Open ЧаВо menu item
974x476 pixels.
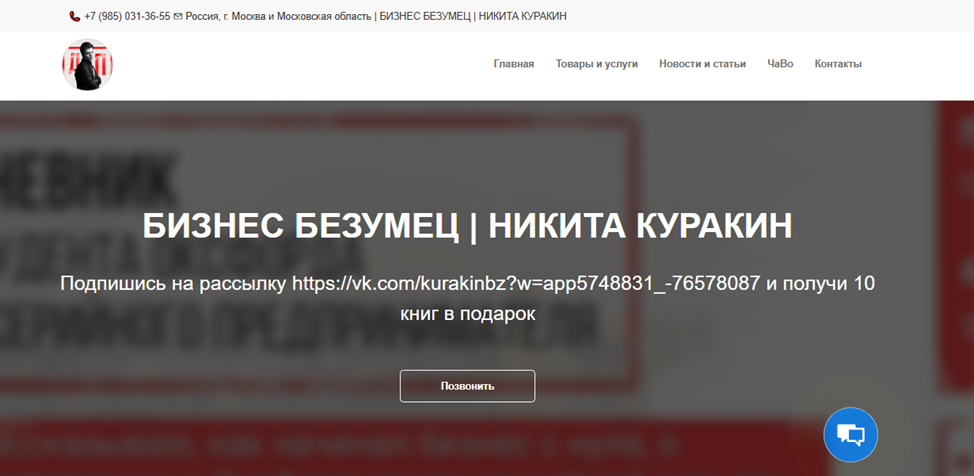(x=780, y=63)
